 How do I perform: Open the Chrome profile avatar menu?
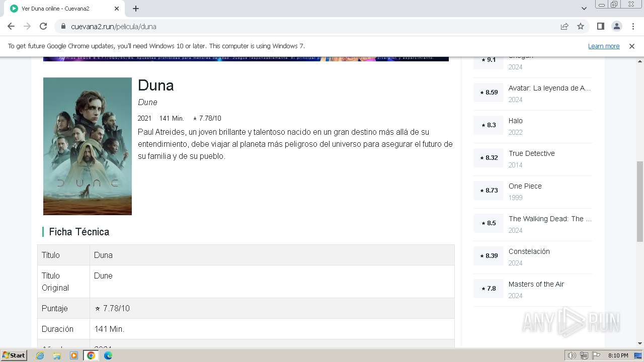(x=616, y=26)
